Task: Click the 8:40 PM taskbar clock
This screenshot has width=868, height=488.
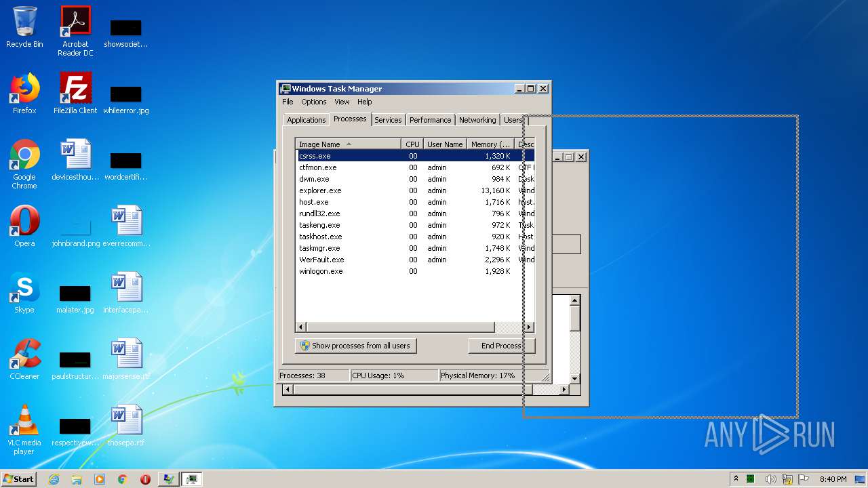Action: click(x=833, y=479)
